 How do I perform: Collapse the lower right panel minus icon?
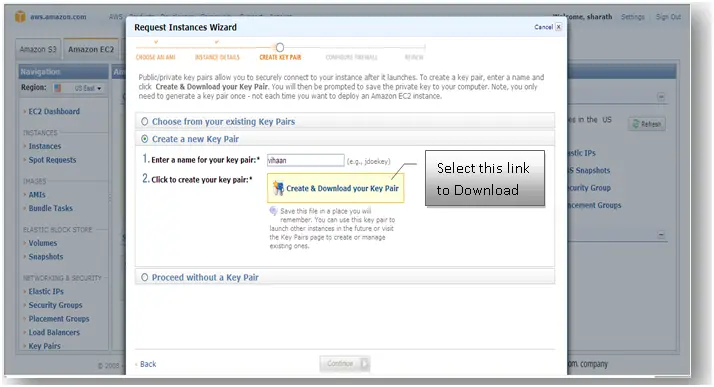661,234
